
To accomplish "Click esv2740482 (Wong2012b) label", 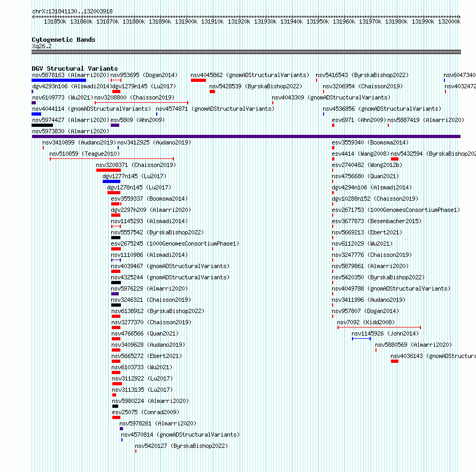I will (x=367, y=165).
